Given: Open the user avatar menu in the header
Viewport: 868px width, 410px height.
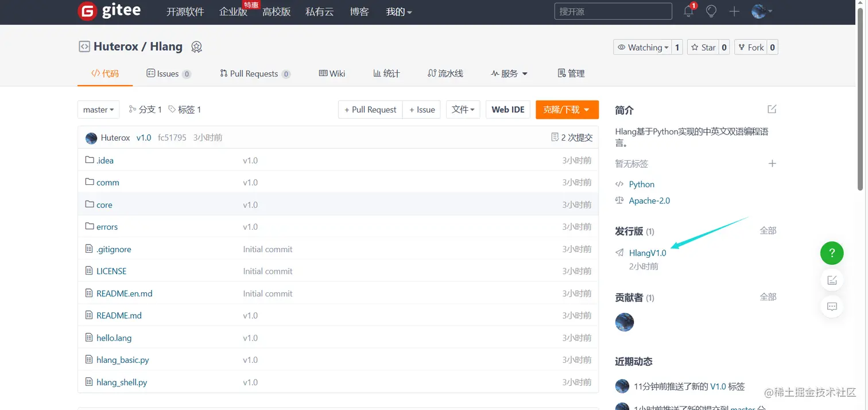Looking at the screenshot, I should pos(762,11).
